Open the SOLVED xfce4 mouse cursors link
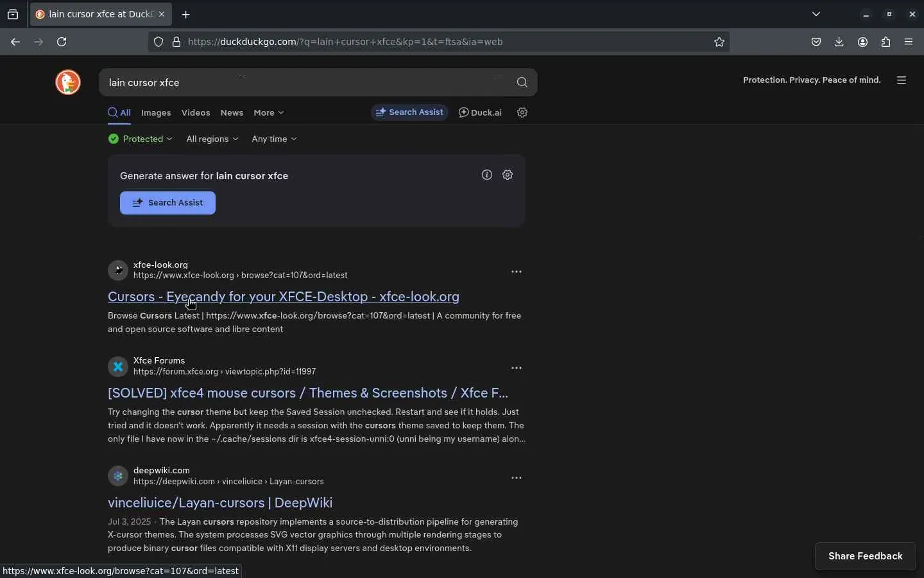The image size is (924, 578). coord(308,393)
